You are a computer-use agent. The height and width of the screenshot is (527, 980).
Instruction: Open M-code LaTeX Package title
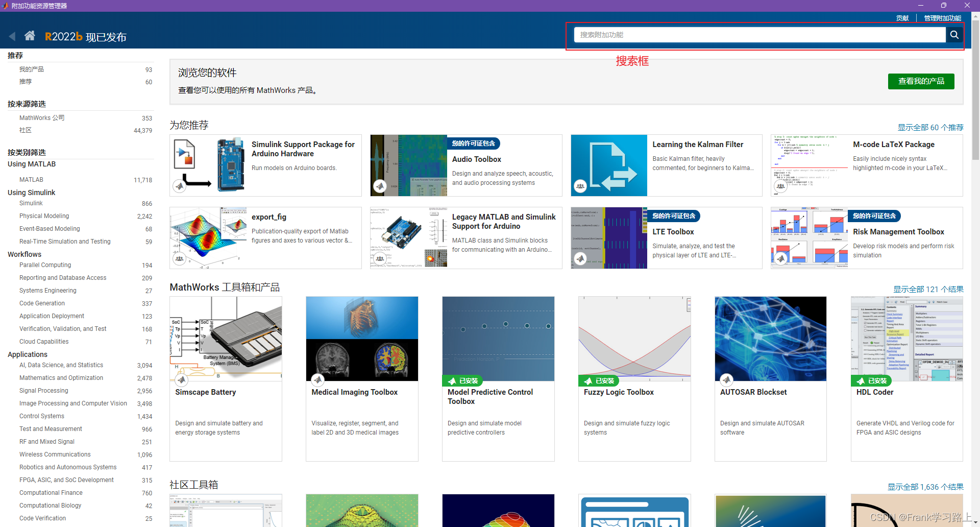[894, 145]
